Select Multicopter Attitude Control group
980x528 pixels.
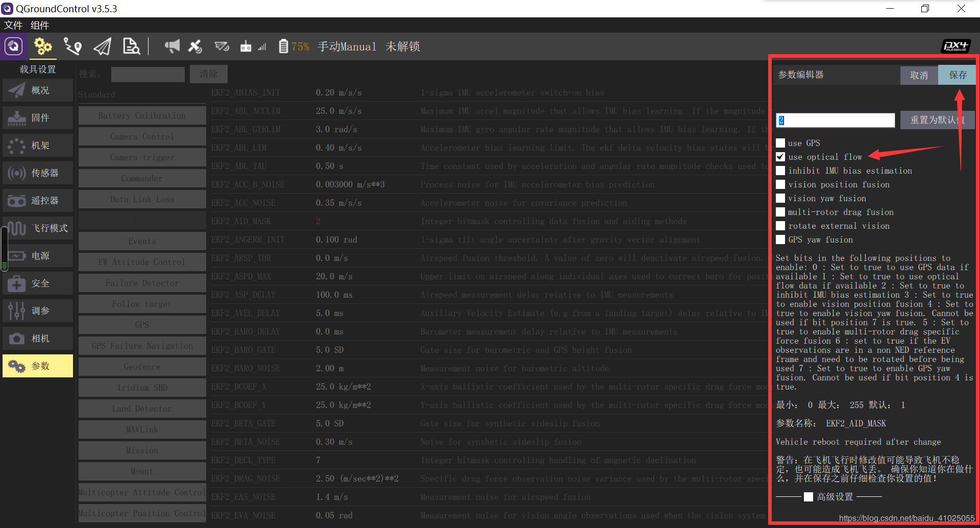pyautogui.click(x=142, y=492)
